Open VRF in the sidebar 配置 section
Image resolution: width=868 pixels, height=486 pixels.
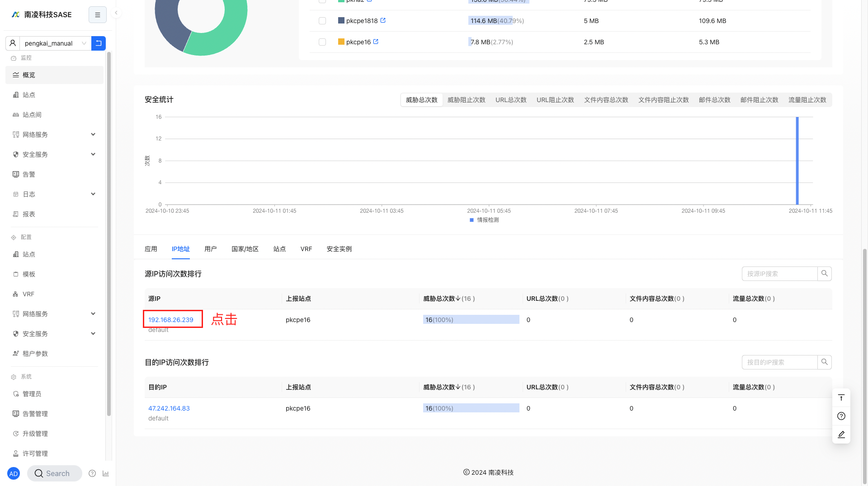(54, 294)
